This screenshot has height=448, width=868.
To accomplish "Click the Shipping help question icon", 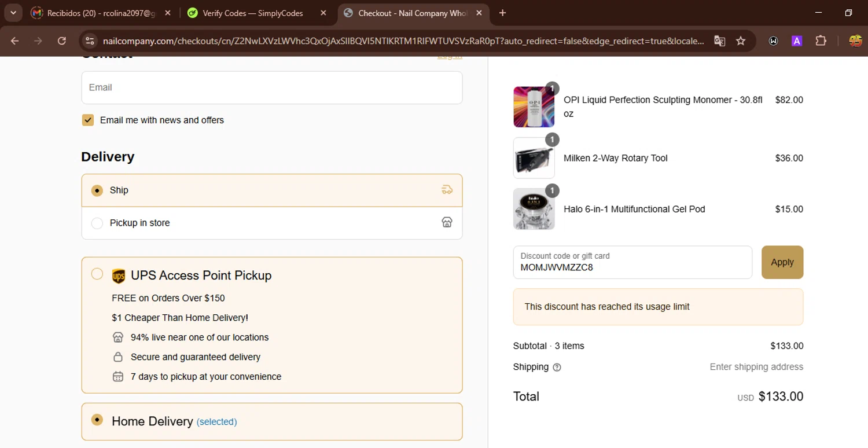I will 557,367.
